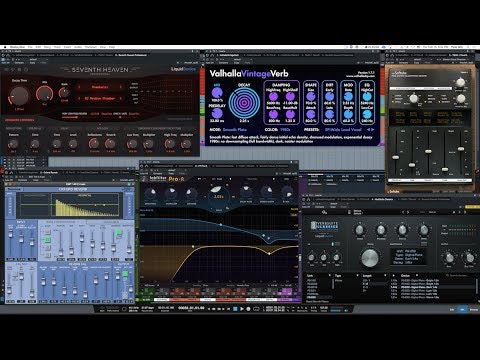Click the Mix knob in Seventh Heaven
Image resolution: width=480 pixels, height=360 pixels.
pyautogui.click(x=45, y=94)
